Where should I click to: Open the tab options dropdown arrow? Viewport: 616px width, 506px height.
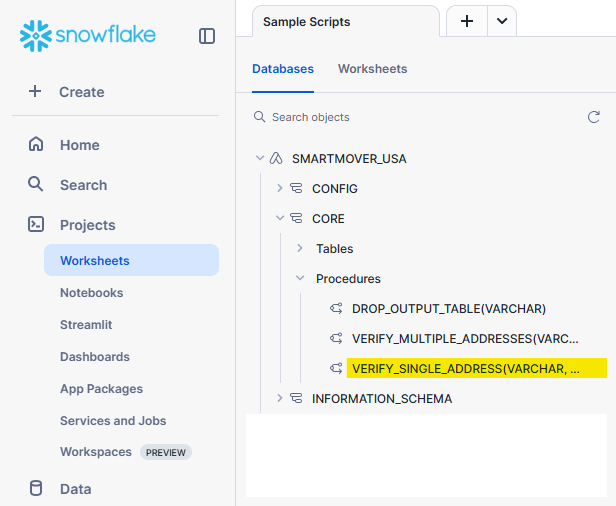(x=502, y=21)
